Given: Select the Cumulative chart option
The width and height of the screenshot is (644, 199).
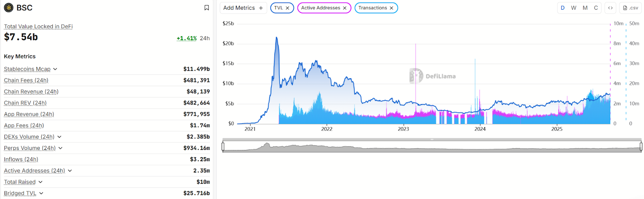Looking at the screenshot, I should [x=596, y=8].
